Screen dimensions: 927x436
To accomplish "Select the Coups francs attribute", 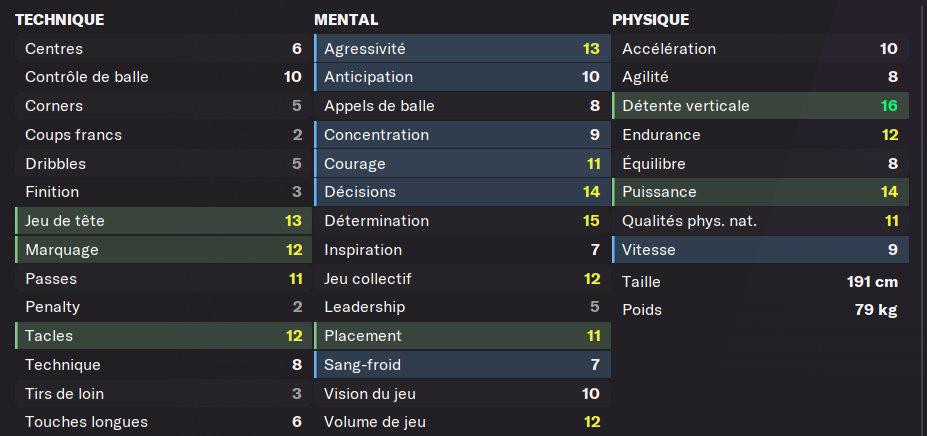I will (163, 135).
